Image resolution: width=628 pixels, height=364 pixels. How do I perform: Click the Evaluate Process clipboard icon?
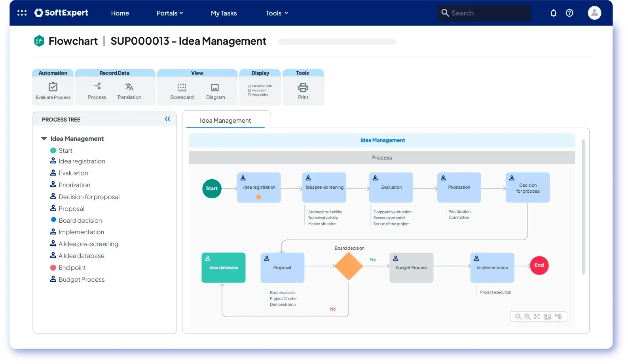coord(53,87)
